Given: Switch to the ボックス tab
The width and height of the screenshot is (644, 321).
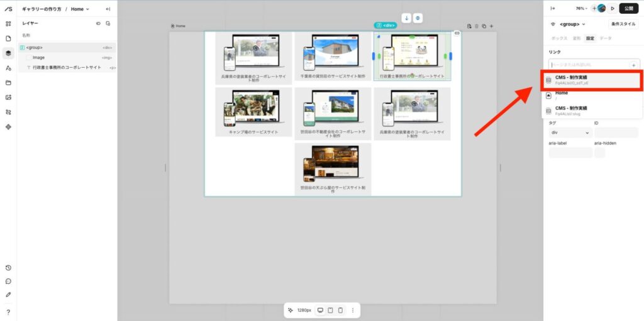Looking at the screenshot, I should 558,38.
